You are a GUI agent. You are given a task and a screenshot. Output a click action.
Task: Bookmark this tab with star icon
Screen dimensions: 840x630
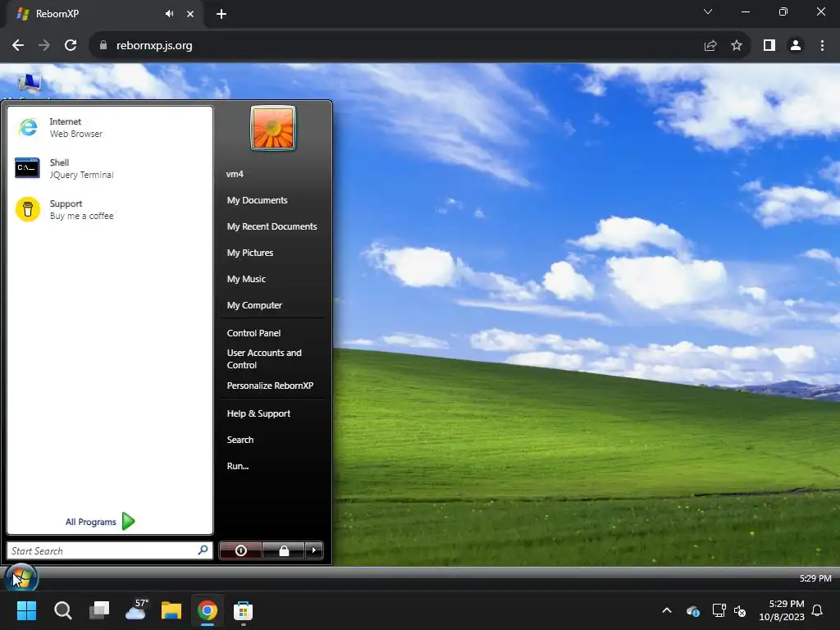coord(737,46)
